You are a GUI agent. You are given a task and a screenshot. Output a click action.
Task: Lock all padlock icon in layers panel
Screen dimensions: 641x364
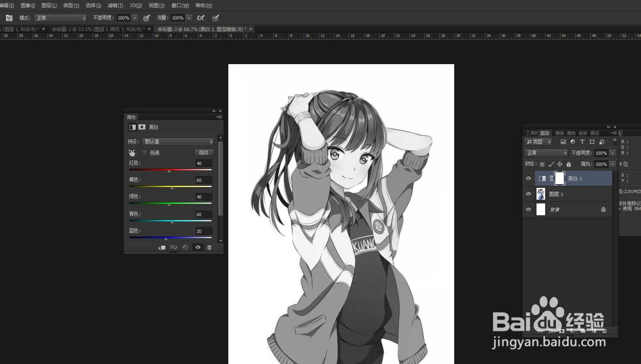coord(568,164)
